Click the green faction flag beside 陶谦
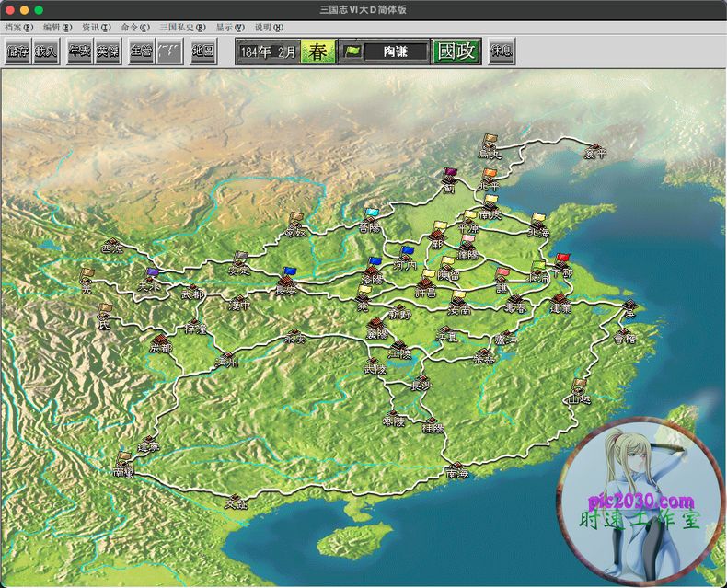727x588 pixels. coord(352,52)
